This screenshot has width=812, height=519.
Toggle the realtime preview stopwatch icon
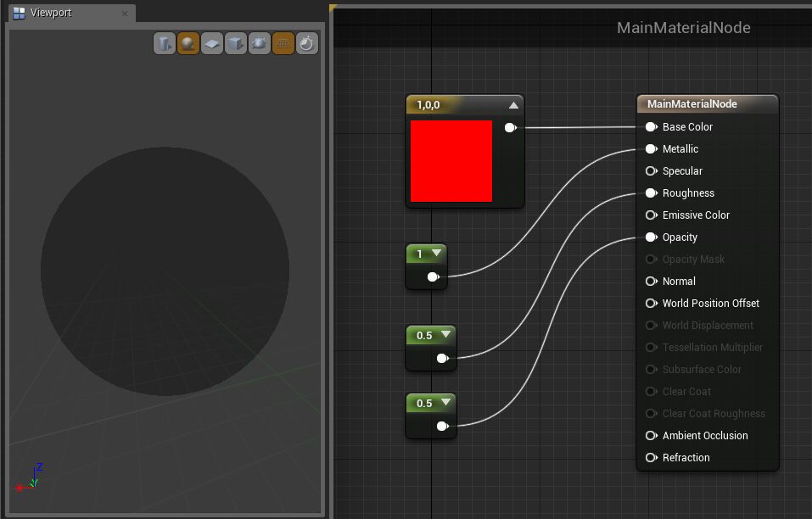tap(306, 42)
